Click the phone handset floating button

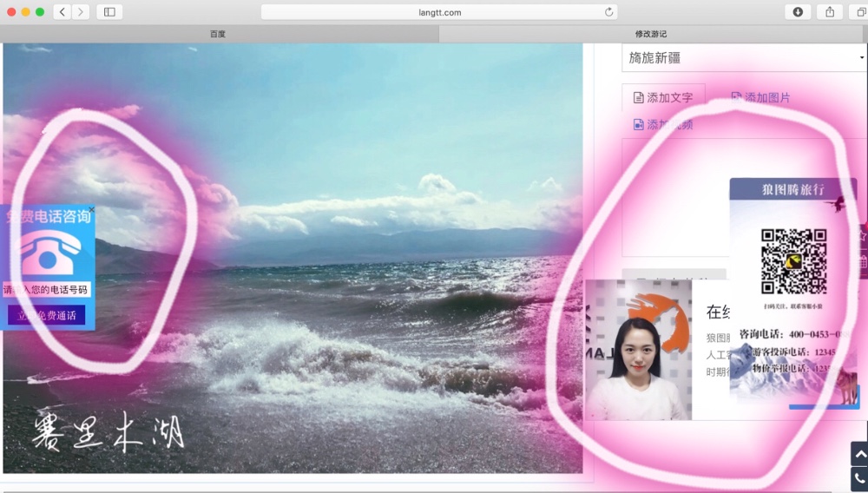click(859, 479)
